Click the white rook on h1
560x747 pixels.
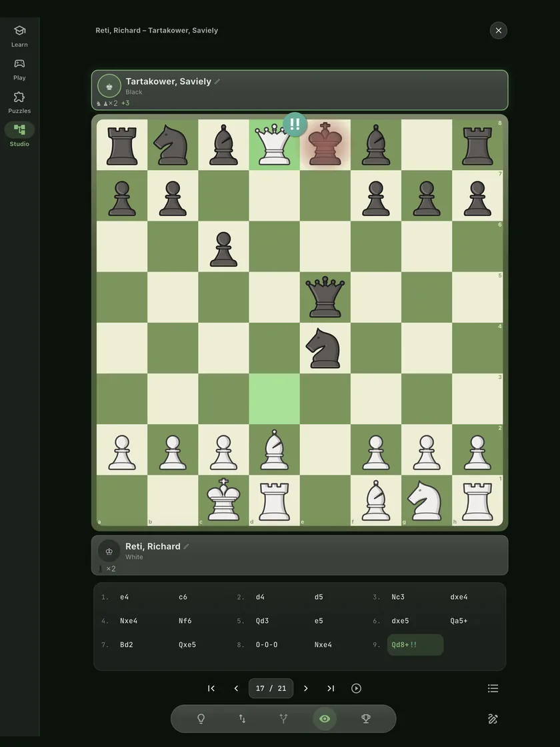pyautogui.click(x=477, y=500)
